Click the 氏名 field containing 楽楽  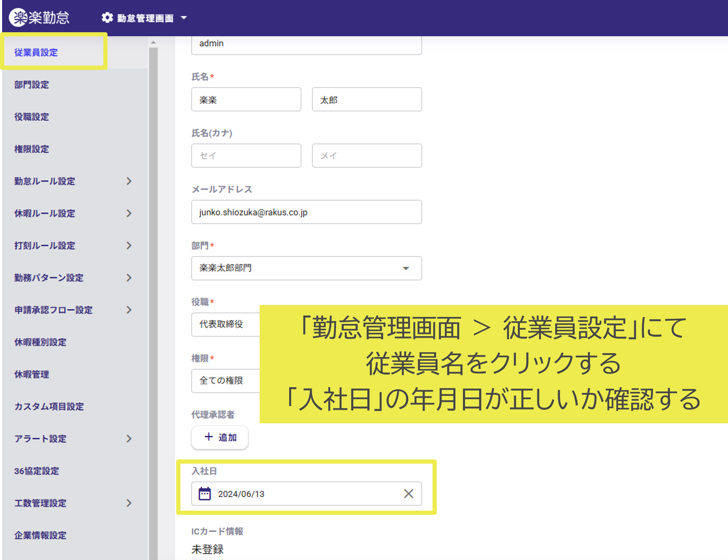tap(246, 100)
